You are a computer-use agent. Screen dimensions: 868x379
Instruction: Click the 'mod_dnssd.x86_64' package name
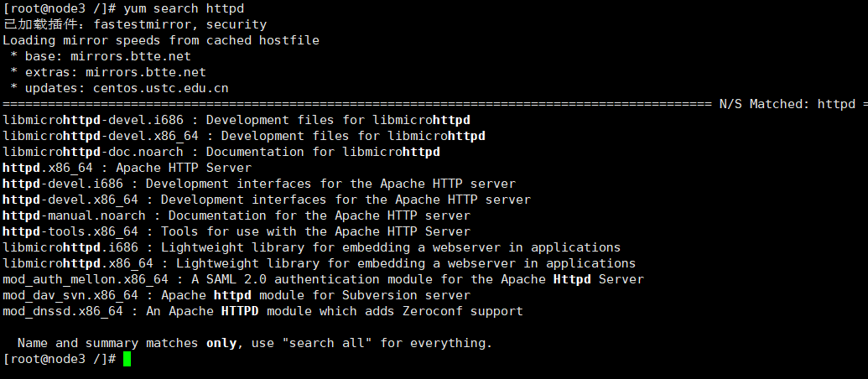63,311
